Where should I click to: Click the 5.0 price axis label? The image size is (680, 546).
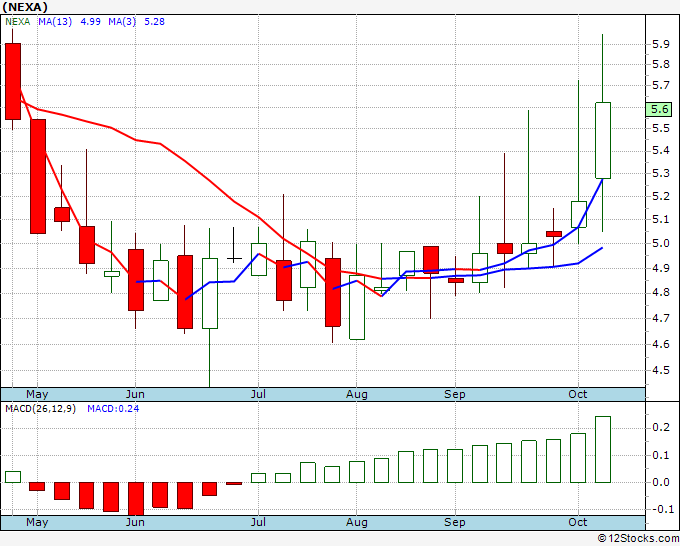pyautogui.click(x=660, y=244)
